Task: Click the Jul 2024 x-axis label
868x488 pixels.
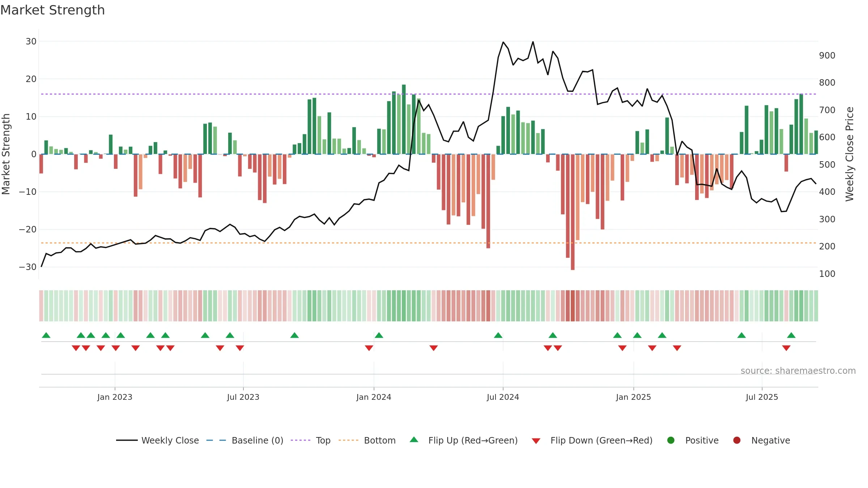Action: click(x=503, y=397)
